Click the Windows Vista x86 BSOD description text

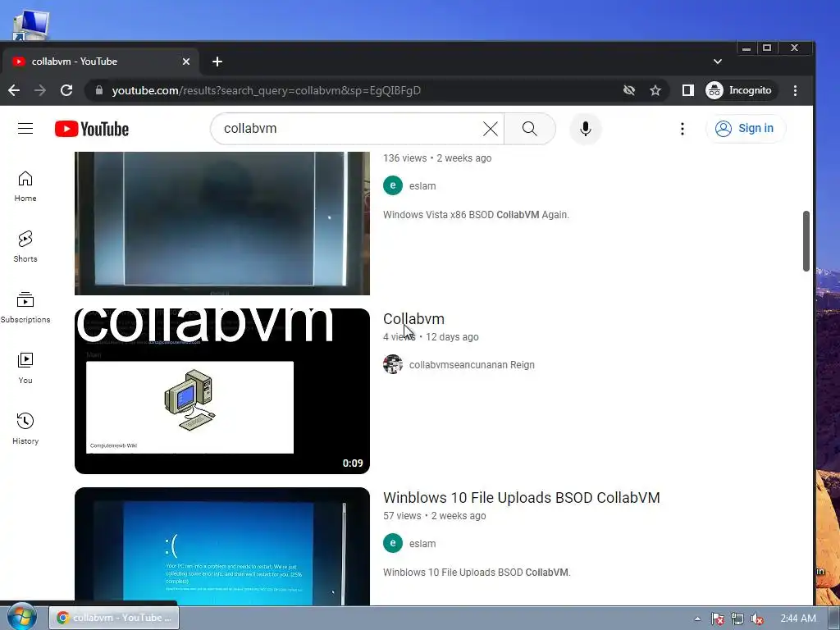[x=476, y=215]
